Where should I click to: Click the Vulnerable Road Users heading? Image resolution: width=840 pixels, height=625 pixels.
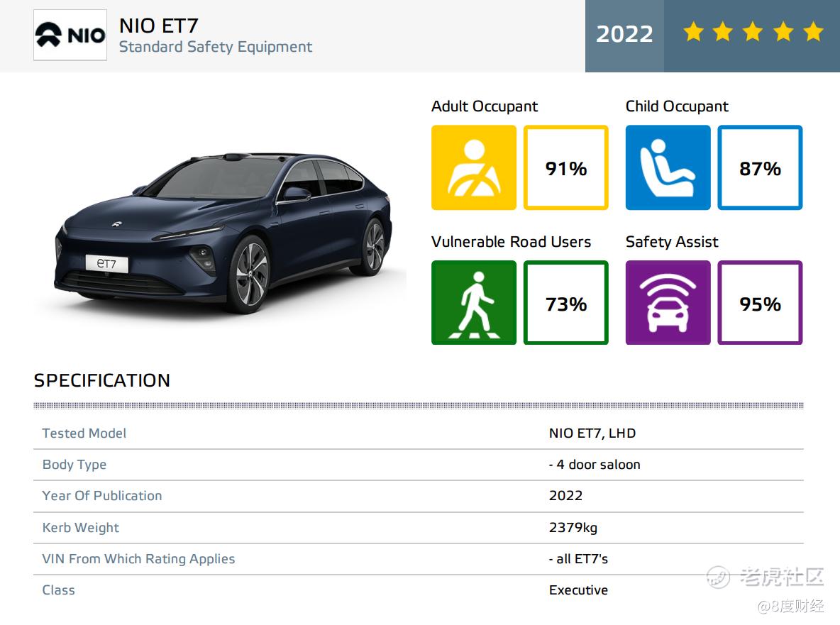click(511, 242)
